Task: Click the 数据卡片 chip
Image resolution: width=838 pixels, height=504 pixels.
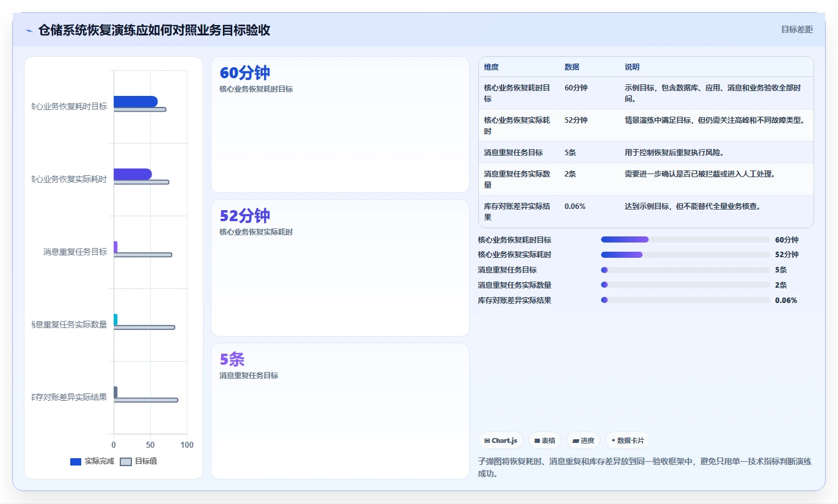Action: point(628,440)
